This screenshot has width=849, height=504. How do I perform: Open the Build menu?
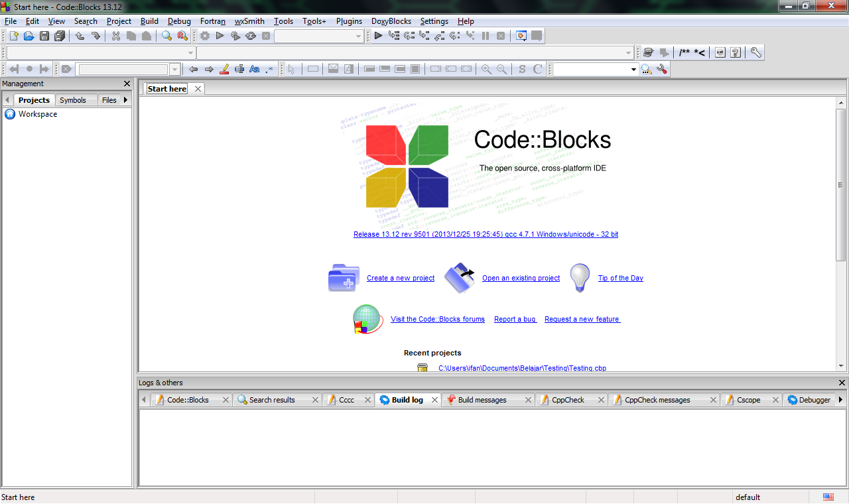click(x=149, y=21)
